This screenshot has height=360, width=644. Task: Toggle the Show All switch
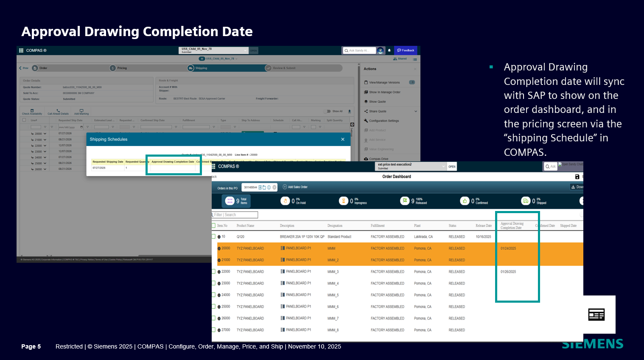pos(328,111)
